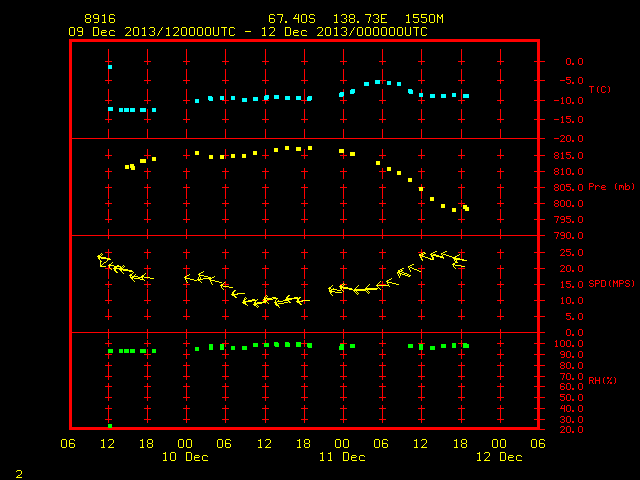Click the -20.0 temperature scale value
This screenshot has width=640, height=480.
[x=569, y=139]
